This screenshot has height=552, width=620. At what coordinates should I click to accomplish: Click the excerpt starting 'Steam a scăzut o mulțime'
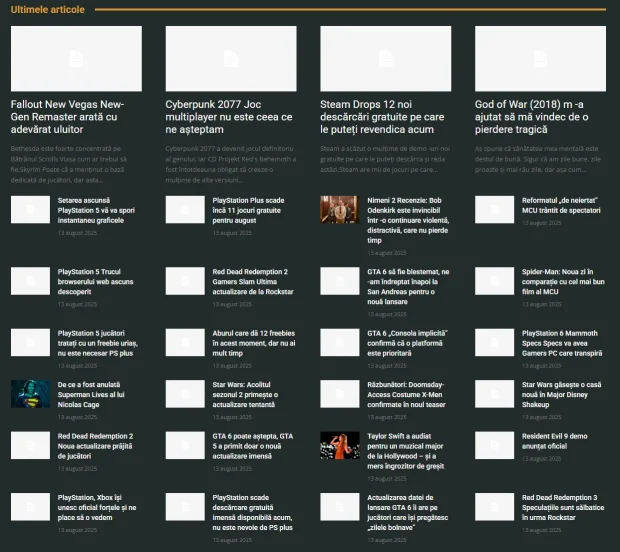[385, 159]
